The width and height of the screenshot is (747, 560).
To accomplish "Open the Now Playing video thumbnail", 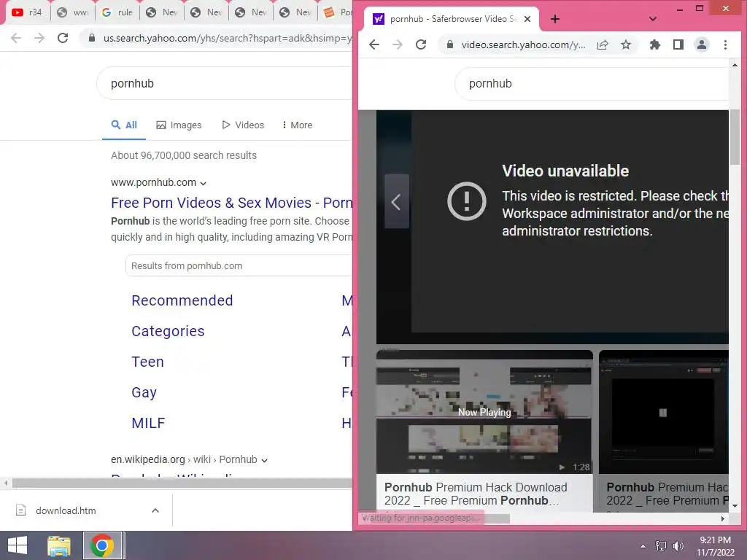I will pyautogui.click(x=484, y=413).
